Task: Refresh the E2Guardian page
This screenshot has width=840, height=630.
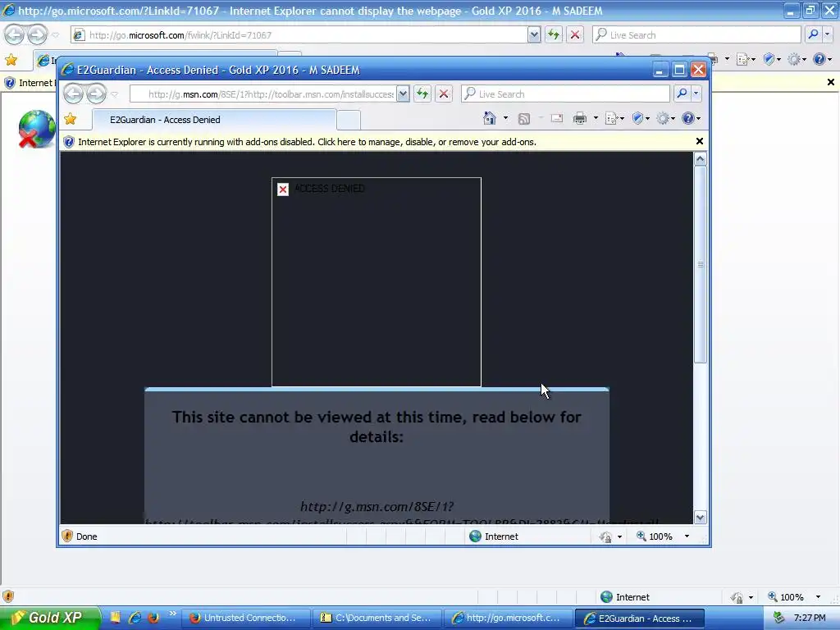Action: tap(422, 94)
